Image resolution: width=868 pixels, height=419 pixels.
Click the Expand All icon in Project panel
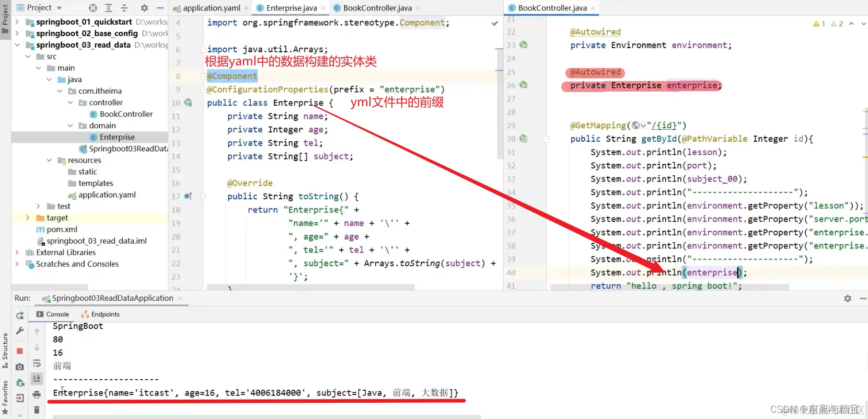pos(109,8)
